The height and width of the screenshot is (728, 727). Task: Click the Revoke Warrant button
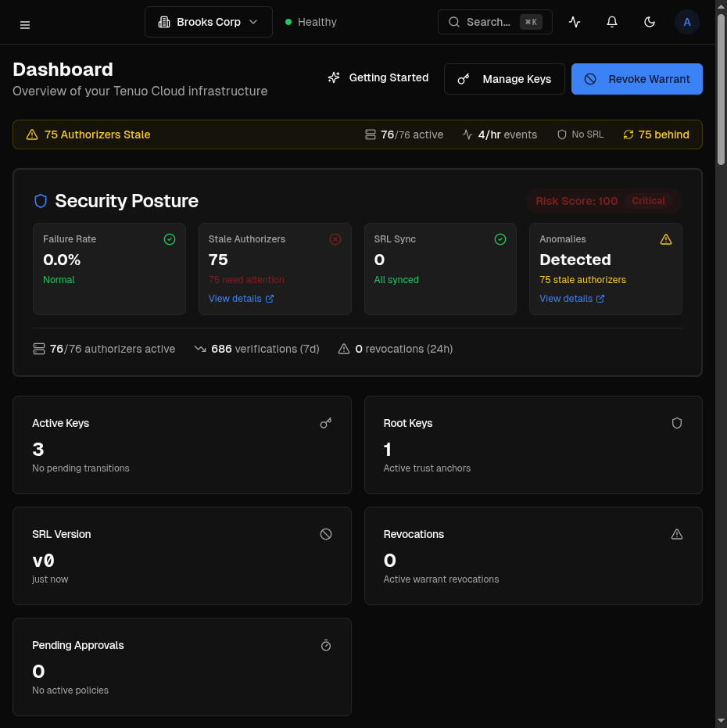(636, 79)
